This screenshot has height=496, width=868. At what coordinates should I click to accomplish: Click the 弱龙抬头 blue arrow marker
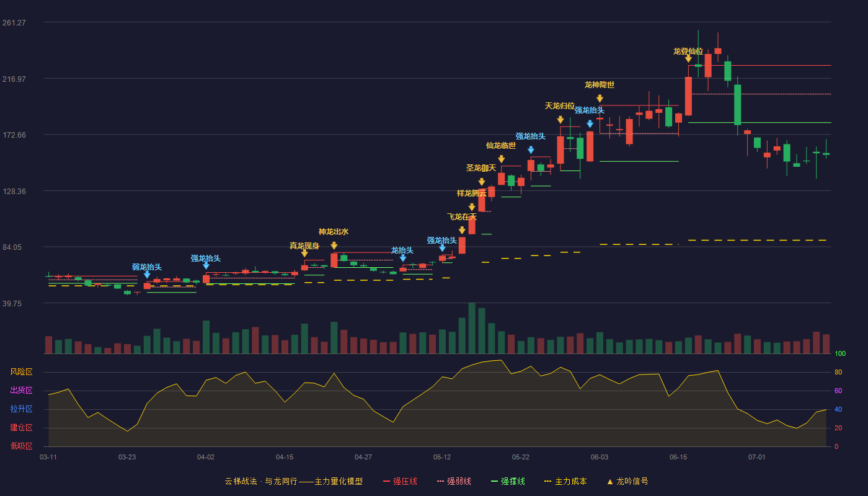click(147, 275)
